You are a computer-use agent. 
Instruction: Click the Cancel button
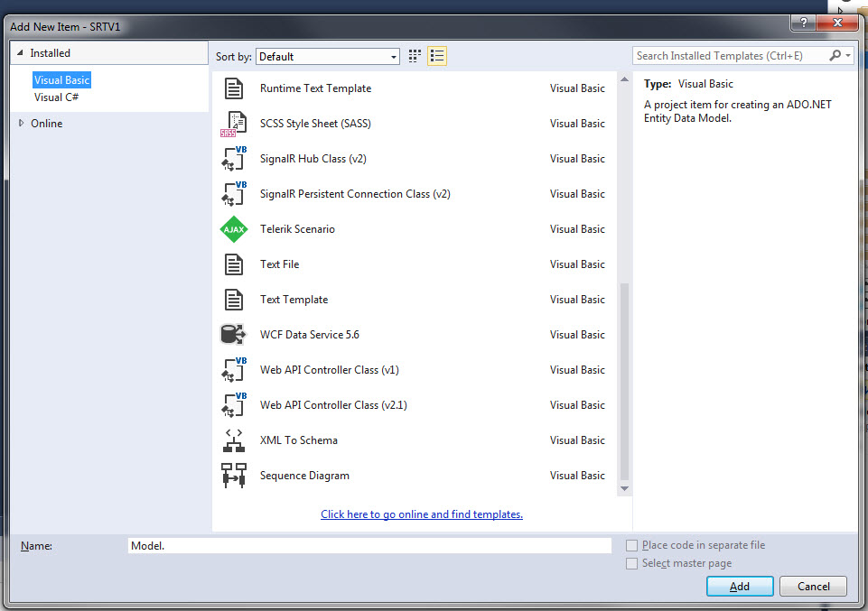click(813, 586)
